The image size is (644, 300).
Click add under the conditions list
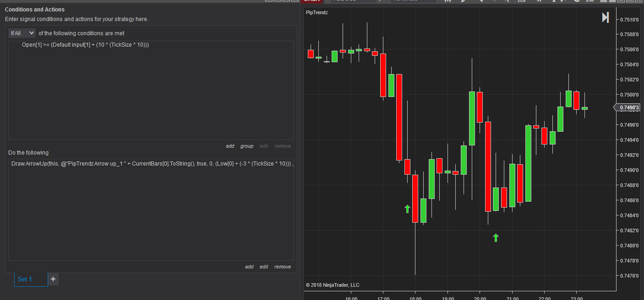pos(230,146)
